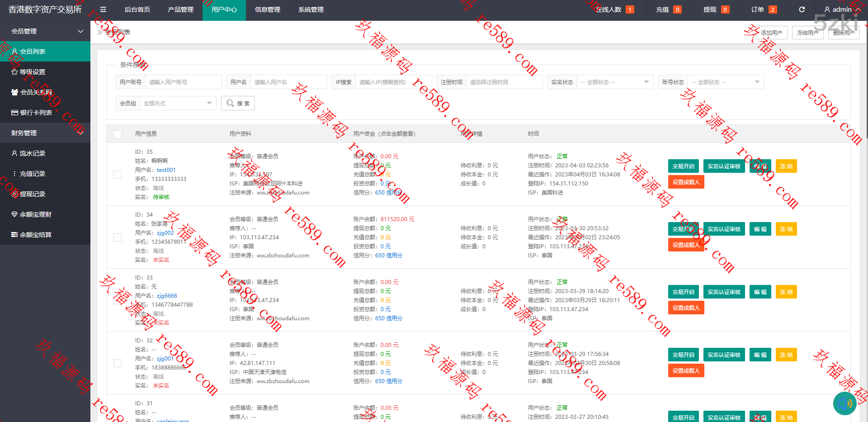Image resolution: width=868 pixels, height=422 pixels.
Task: Open the 账号状态 dropdown
Action: coord(725,82)
